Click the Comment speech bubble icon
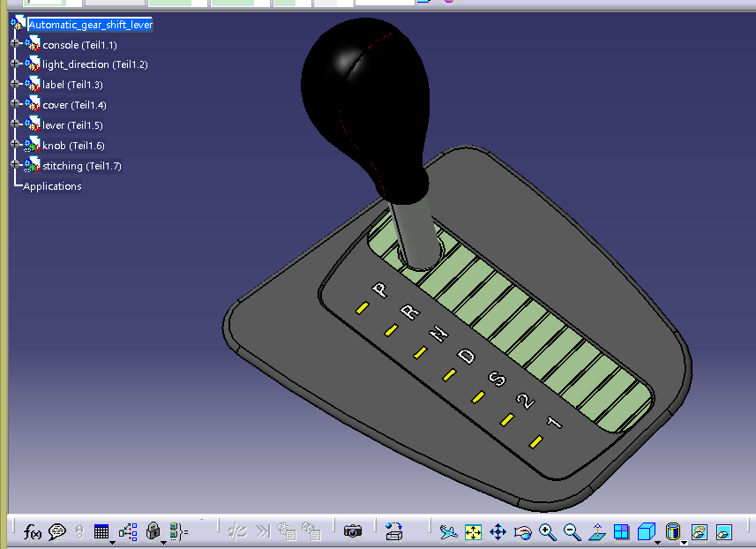Viewport: 756px width, 549px height. tap(57, 532)
